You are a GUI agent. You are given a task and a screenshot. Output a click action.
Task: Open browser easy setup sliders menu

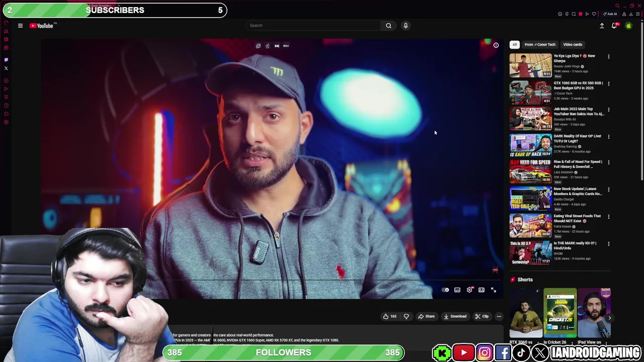(x=637, y=14)
